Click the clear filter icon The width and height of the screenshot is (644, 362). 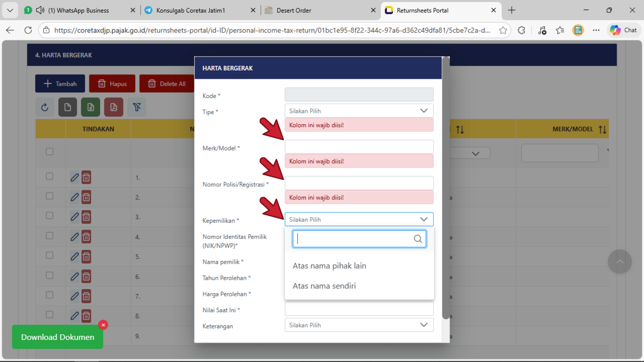(137, 107)
